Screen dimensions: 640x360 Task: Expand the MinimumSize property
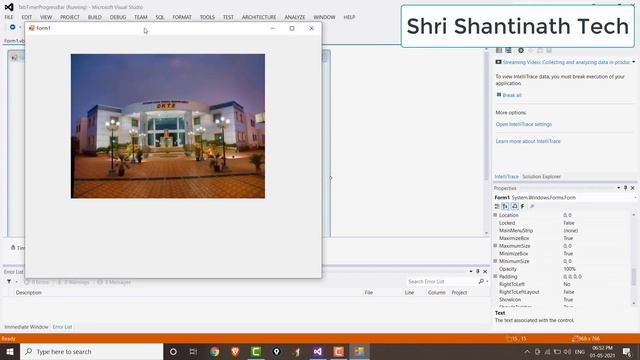[x=496, y=261]
